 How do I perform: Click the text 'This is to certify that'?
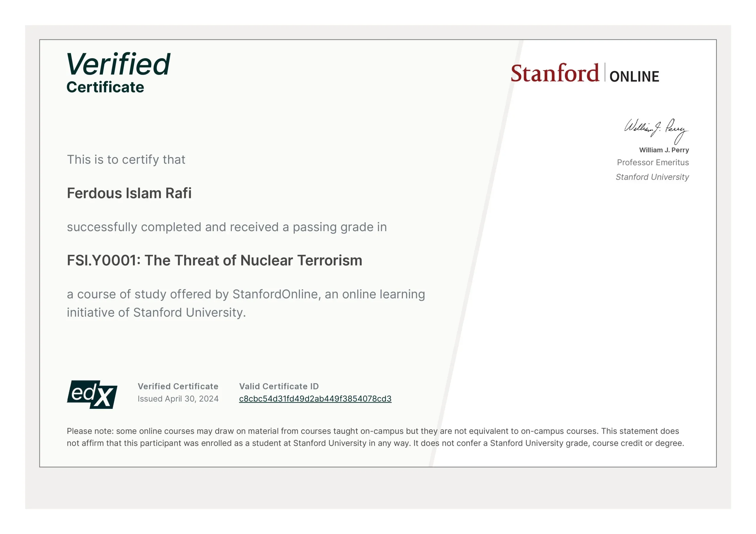[x=126, y=160]
